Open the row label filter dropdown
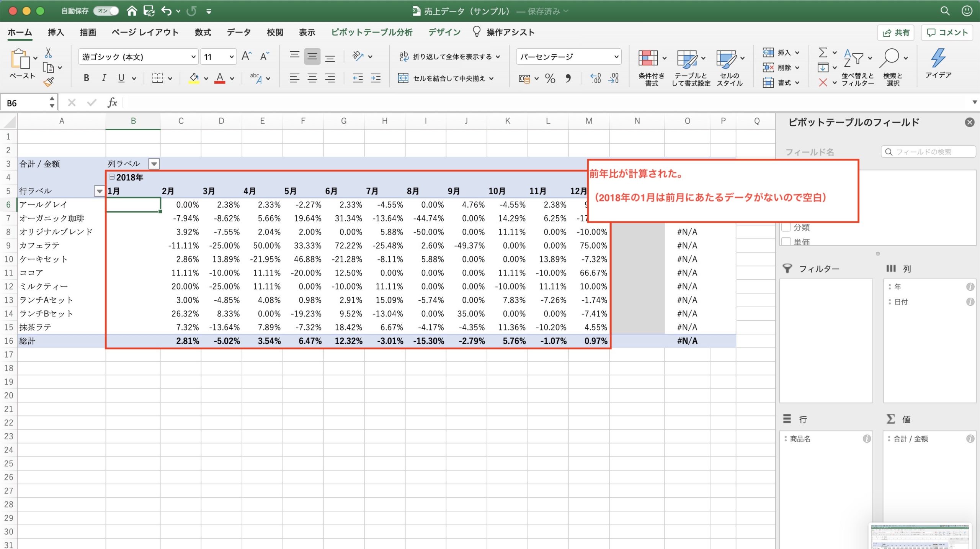Viewport: 980px width, 549px height. coord(99,191)
